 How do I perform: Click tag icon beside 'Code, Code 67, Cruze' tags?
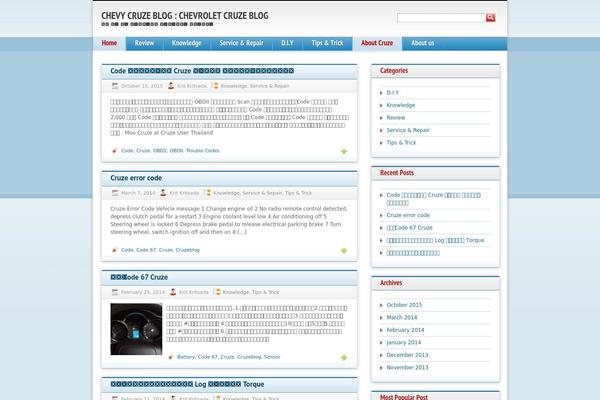click(114, 250)
